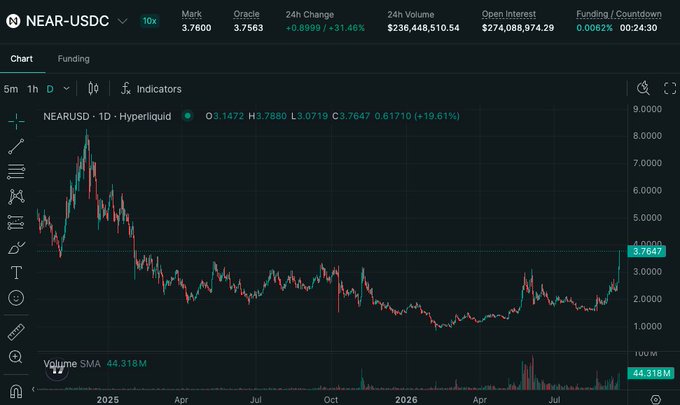Click the TradingView logo watermark button
Screen dimensions: 680x405
(x=57, y=370)
